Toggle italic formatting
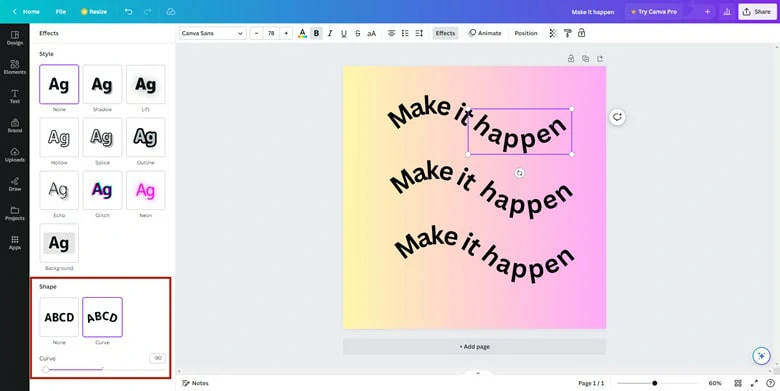 tap(330, 33)
